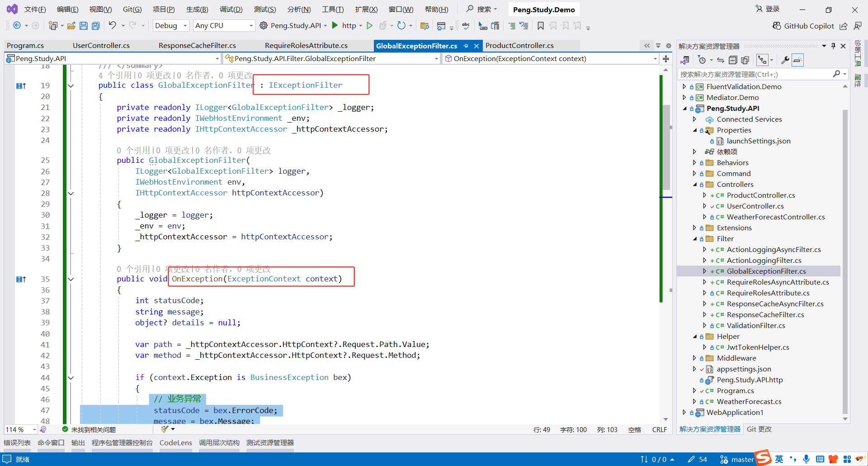Image resolution: width=868 pixels, height=466 pixels.
Task: Expand the Middleware folder node
Action: click(695, 358)
